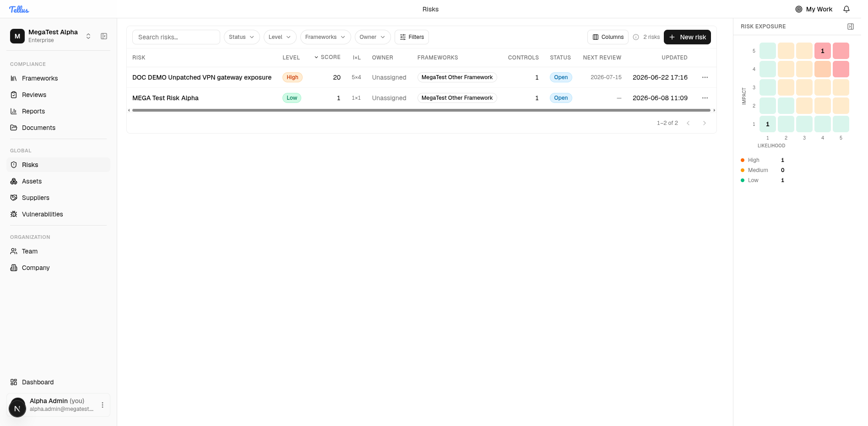
Task: Open the Alpha Admin user options menu
Action: [103, 405]
